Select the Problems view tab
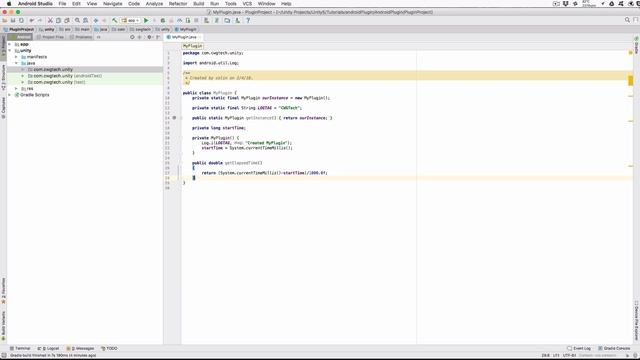 click(81, 37)
